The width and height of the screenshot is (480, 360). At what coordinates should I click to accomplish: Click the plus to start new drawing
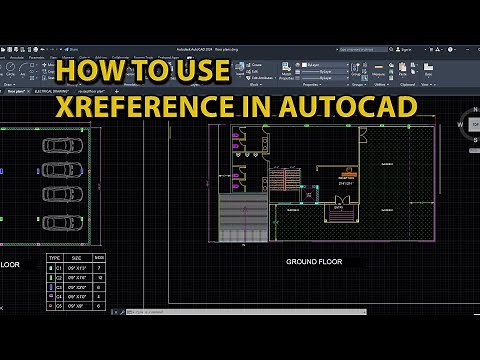pyautogui.click(x=116, y=91)
